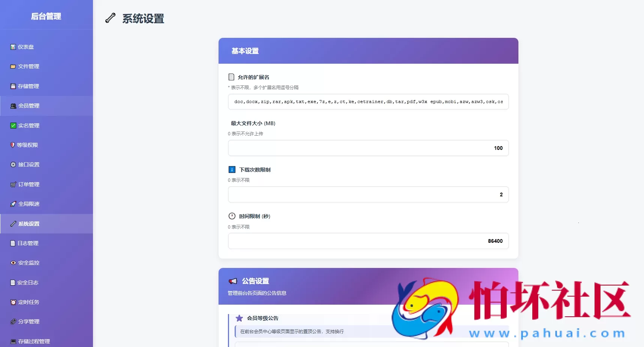Click the megaphone icon in 公告设置 header
The image size is (644, 347).
[233, 281]
